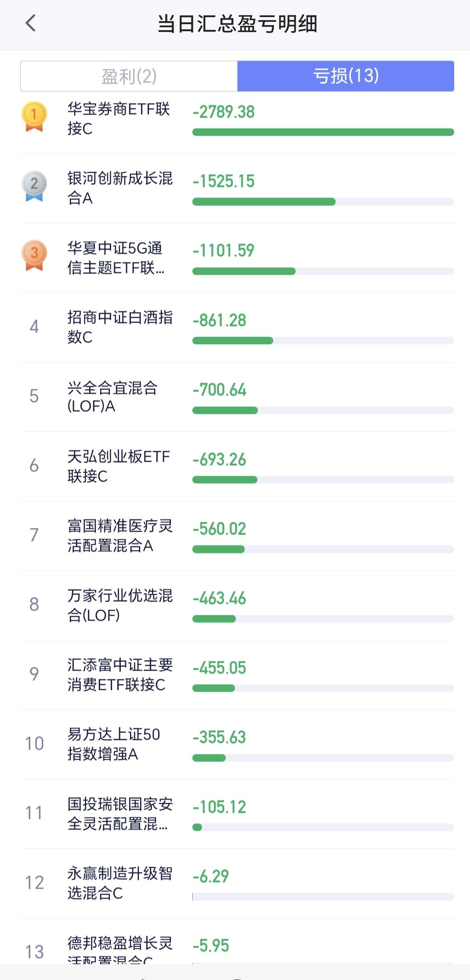Click the title 当日汇总盈亏明细
This screenshot has width=470, height=980.
(237, 24)
